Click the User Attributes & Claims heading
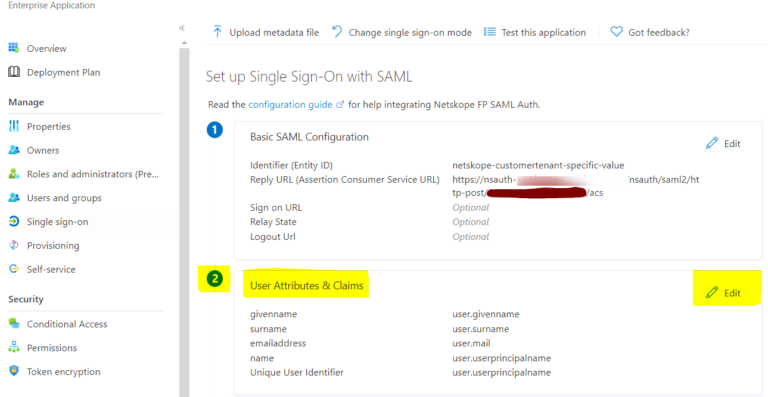The width and height of the screenshot is (768, 397). (x=307, y=285)
